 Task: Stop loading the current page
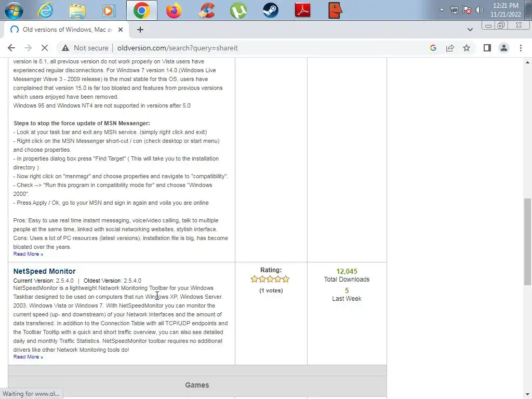pos(45,48)
